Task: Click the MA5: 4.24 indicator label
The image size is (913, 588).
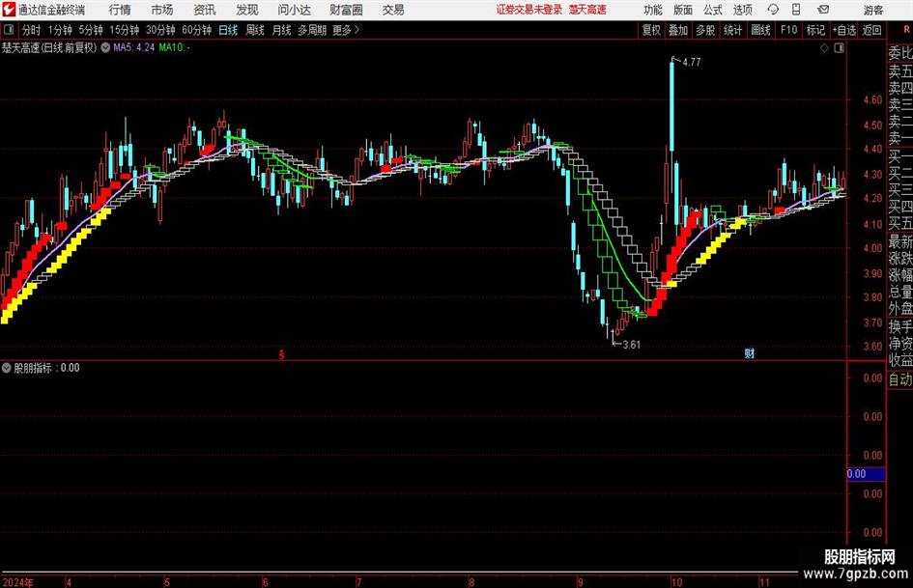Action: [134, 47]
